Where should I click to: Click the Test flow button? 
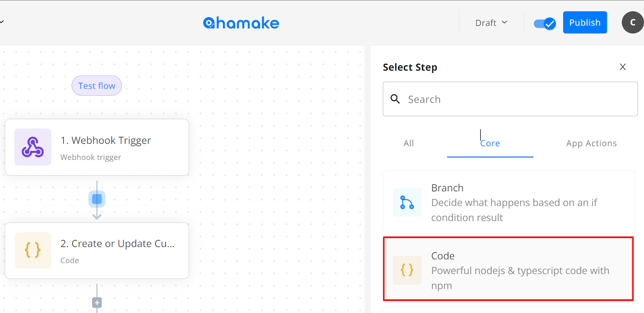pos(97,86)
